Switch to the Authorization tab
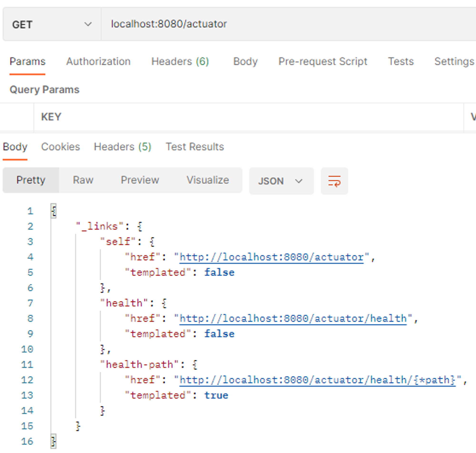The image size is (476, 453). tap(98, 61)
